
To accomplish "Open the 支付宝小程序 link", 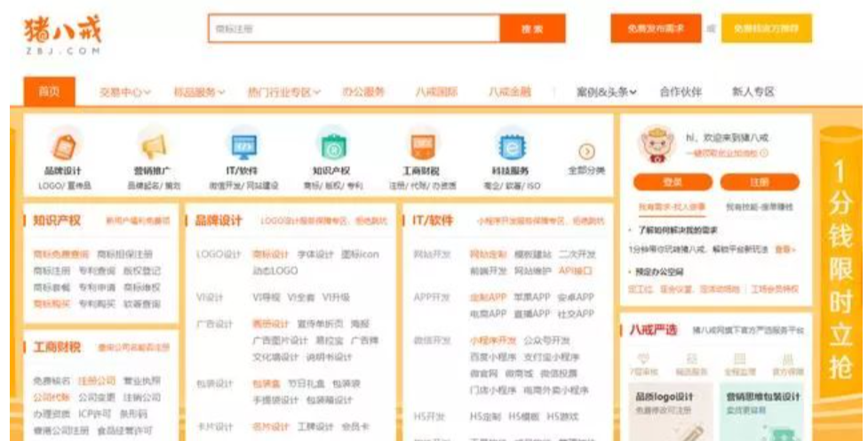I will click(x=552, y=357).
